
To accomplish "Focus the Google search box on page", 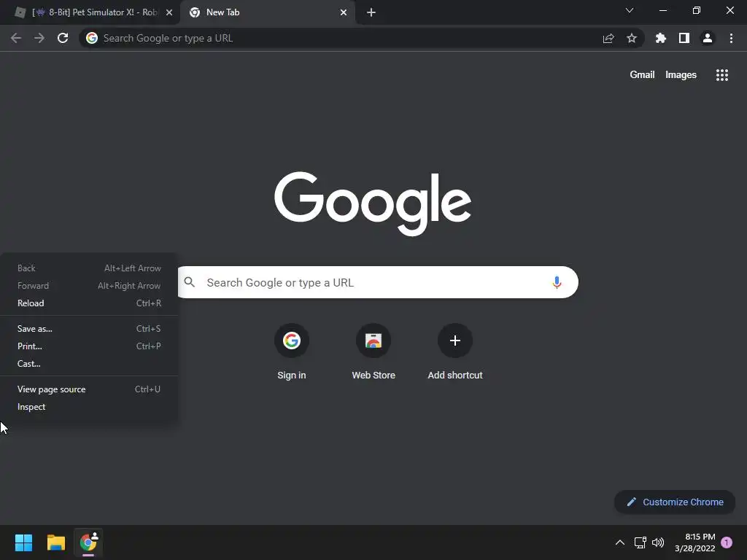I will pyautogui.click(x=378, y=282).
